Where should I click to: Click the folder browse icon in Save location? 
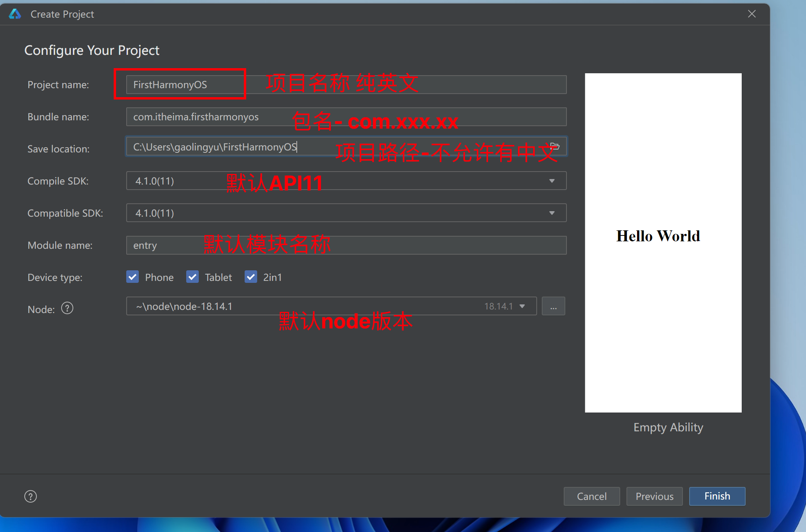point(555,147)
